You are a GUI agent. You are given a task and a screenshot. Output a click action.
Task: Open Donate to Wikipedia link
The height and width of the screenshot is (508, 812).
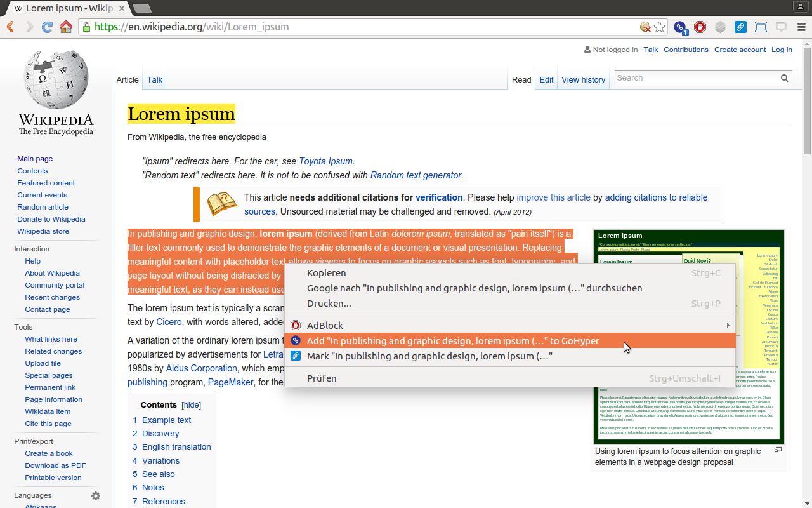(51, 219)
